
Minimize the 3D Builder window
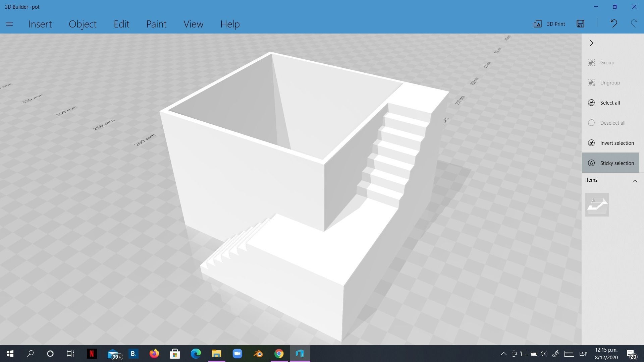click(x=596, y=7)
